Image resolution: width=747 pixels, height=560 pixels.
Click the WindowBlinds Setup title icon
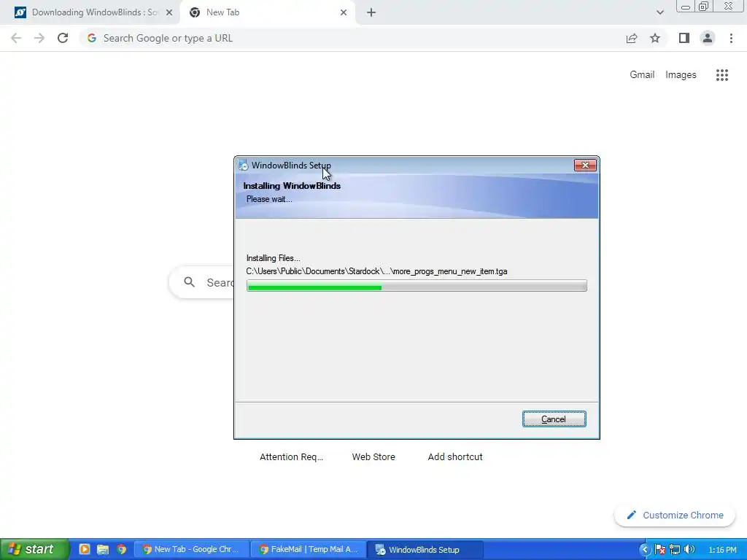click(244, 166)
